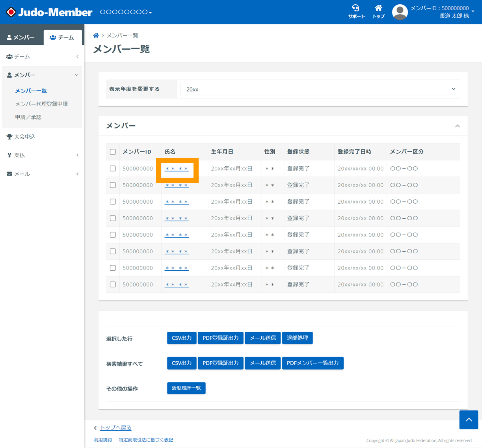Open the last row's ＊＊＊＊ name link
The image size is (482, 448).
point(177,284)
